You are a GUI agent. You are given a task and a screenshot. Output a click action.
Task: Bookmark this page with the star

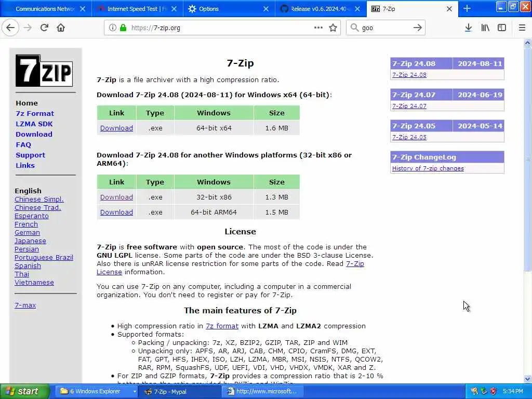(x=333, y=28)
